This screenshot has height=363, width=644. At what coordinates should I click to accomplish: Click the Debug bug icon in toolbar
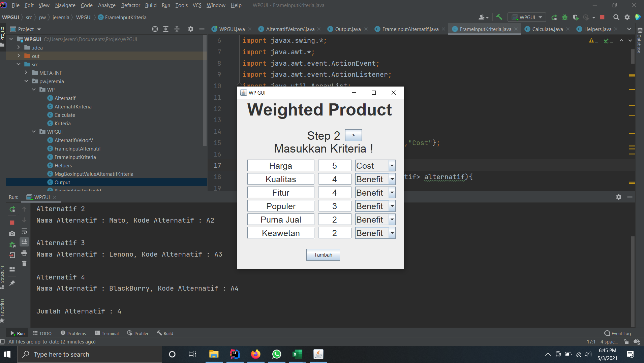[565, 17]
